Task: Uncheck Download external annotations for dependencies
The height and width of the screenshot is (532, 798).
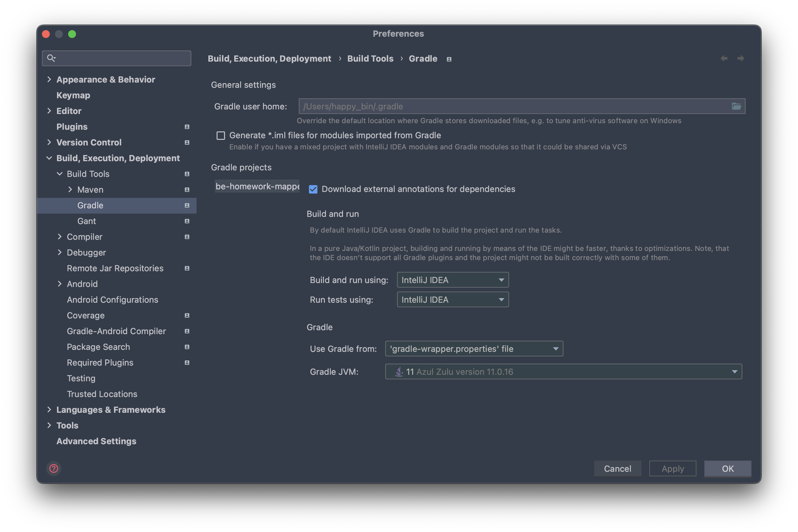Action: tap(313, 189)
